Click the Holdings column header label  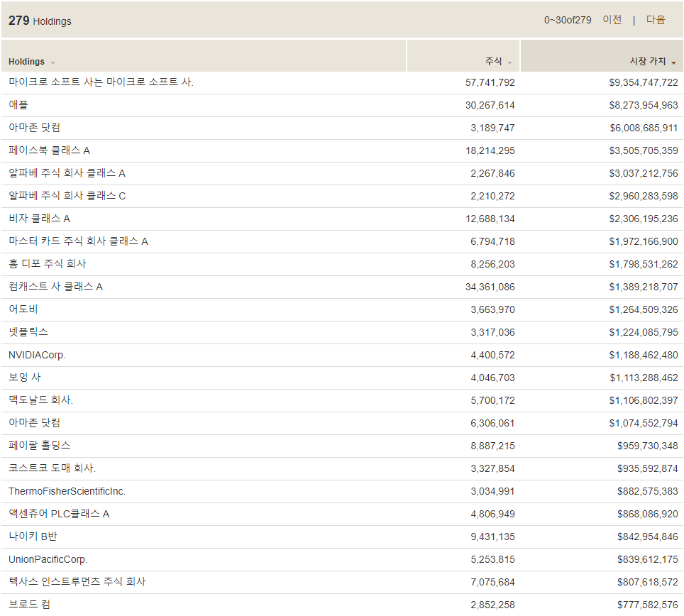[x=27, y=62]
